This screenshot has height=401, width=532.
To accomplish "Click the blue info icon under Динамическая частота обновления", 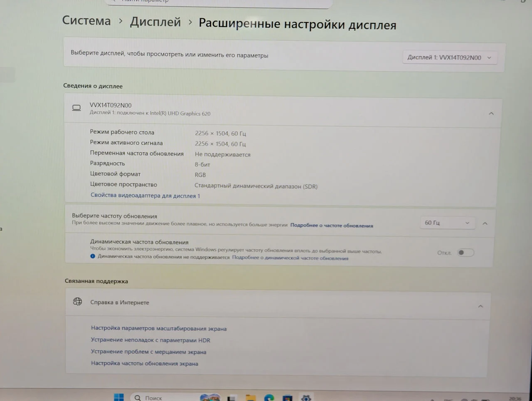I will tap(93, 256).
